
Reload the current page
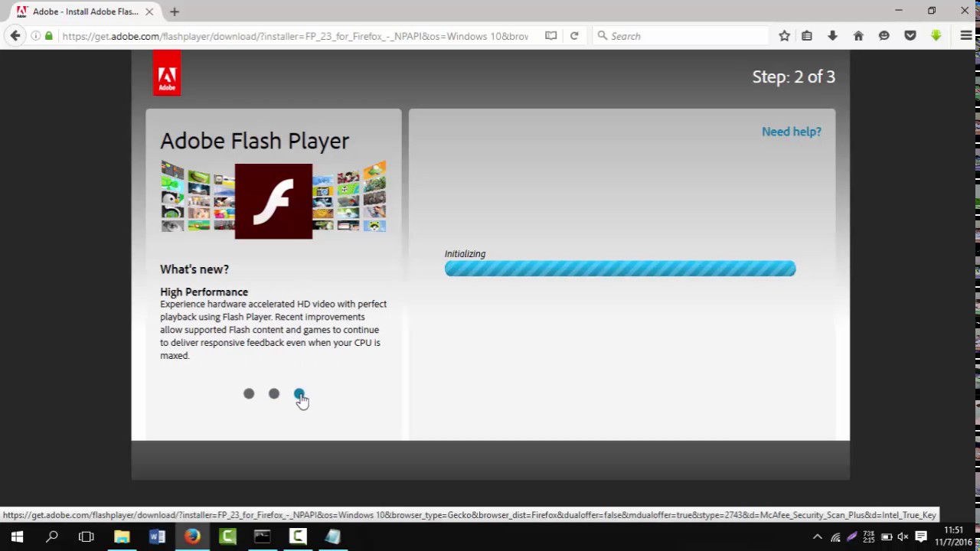click(574, 36)
